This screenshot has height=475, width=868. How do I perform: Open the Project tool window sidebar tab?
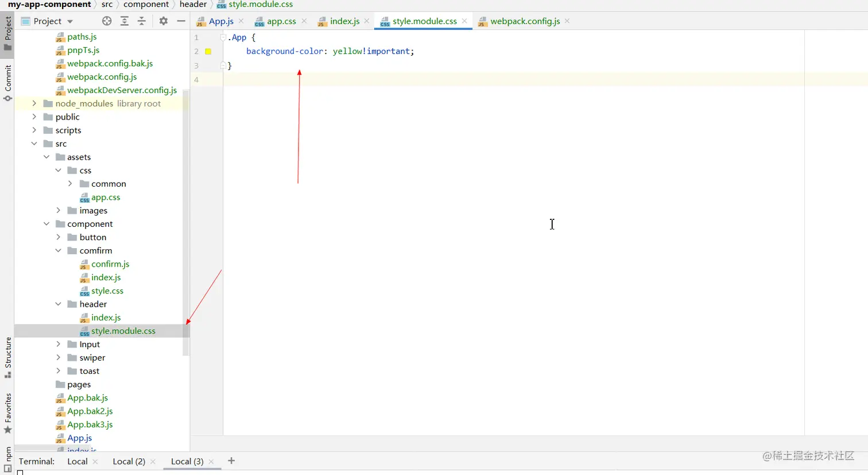pos(7,33)
